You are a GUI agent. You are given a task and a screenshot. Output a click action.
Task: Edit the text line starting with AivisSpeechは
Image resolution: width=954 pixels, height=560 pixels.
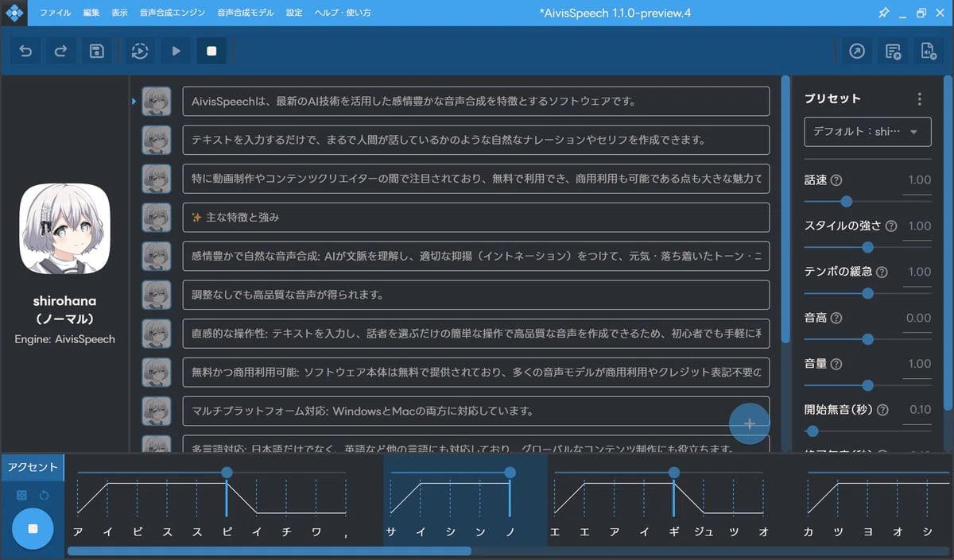tap(475, 102)
